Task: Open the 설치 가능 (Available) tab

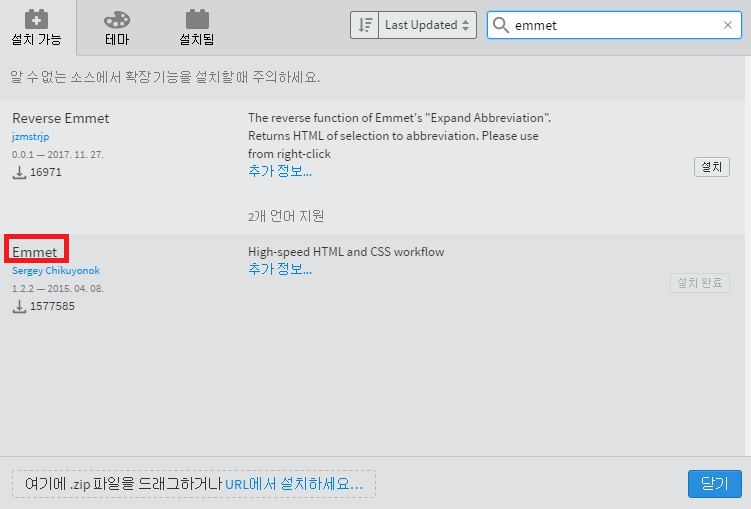Action: point(37,28)
